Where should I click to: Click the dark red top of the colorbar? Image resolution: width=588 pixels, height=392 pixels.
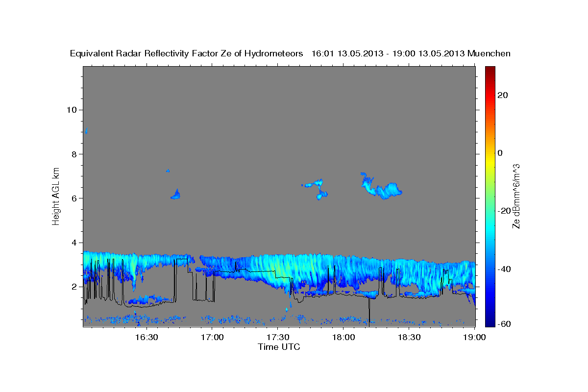(x=490, y=70)
